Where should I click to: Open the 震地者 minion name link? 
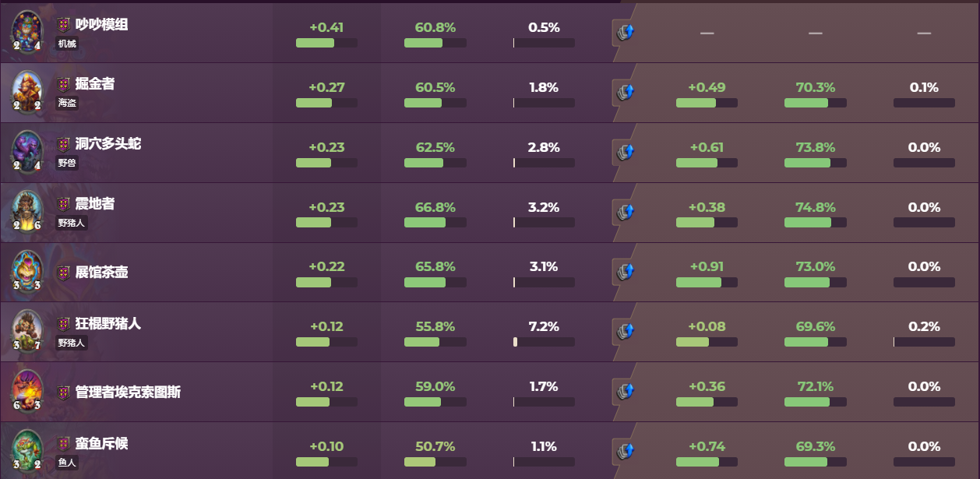click(95, 204)
